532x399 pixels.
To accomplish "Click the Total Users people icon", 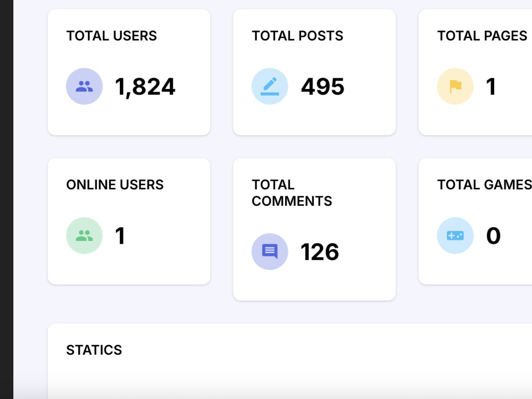I will 84,86.
